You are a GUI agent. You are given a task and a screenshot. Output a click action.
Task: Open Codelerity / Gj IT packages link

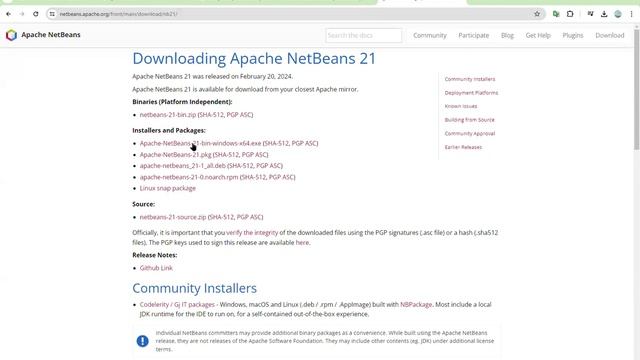tap(177, 304)
